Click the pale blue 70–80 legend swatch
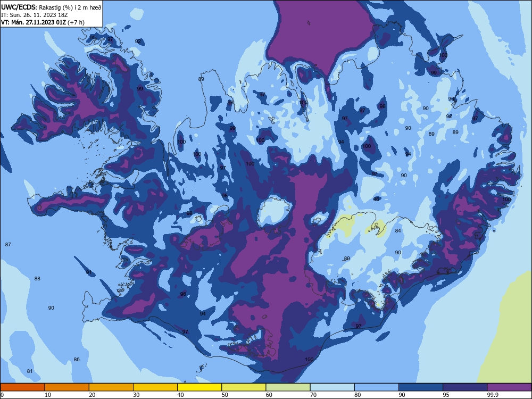Image resolution: width=532 pixels, height=399 pixels. click(332, 387)
